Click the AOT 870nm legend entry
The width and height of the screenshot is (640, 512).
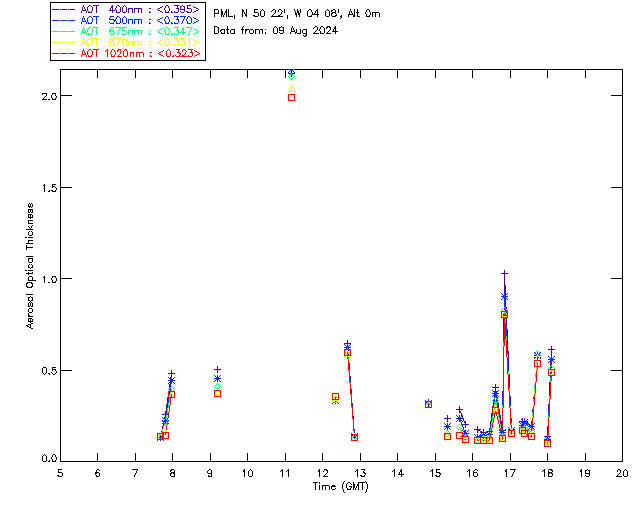[x=127, y=42]
